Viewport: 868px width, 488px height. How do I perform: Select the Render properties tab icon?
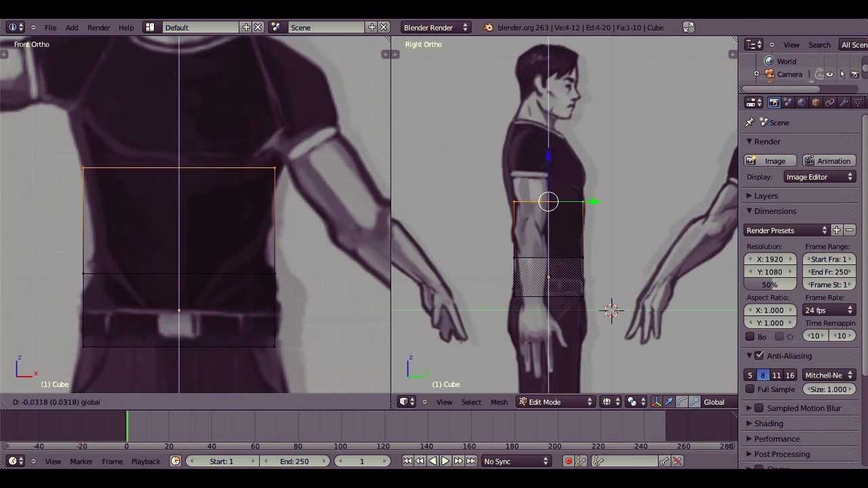point(774,103)
